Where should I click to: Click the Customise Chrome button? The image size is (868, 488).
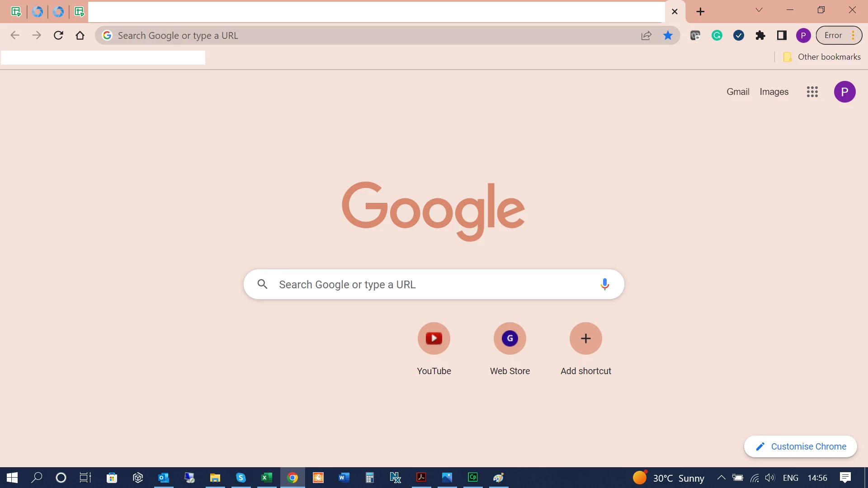click(800, 446)
